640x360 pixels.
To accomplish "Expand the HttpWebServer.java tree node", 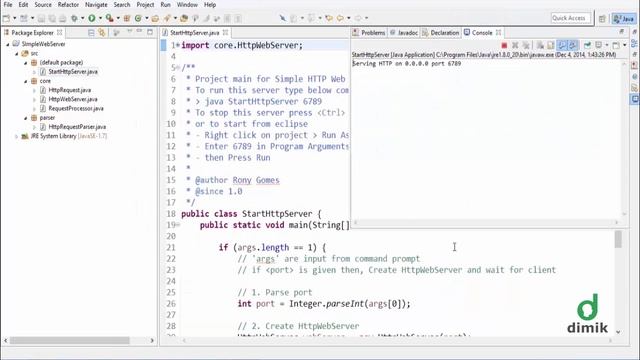I will pos(35,100).
